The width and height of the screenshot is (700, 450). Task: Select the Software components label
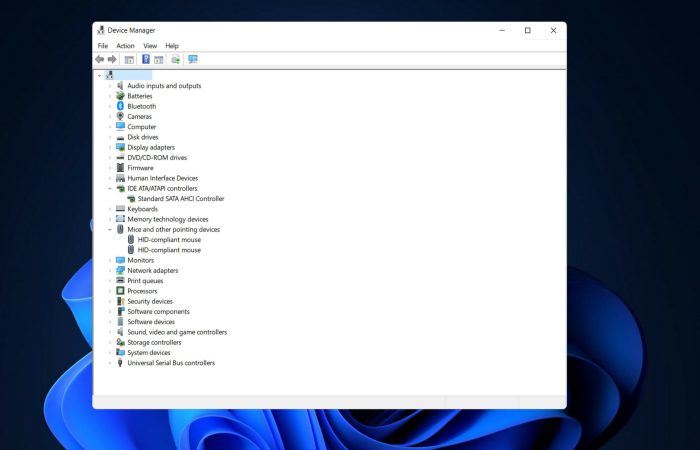[x=158, y=312]
